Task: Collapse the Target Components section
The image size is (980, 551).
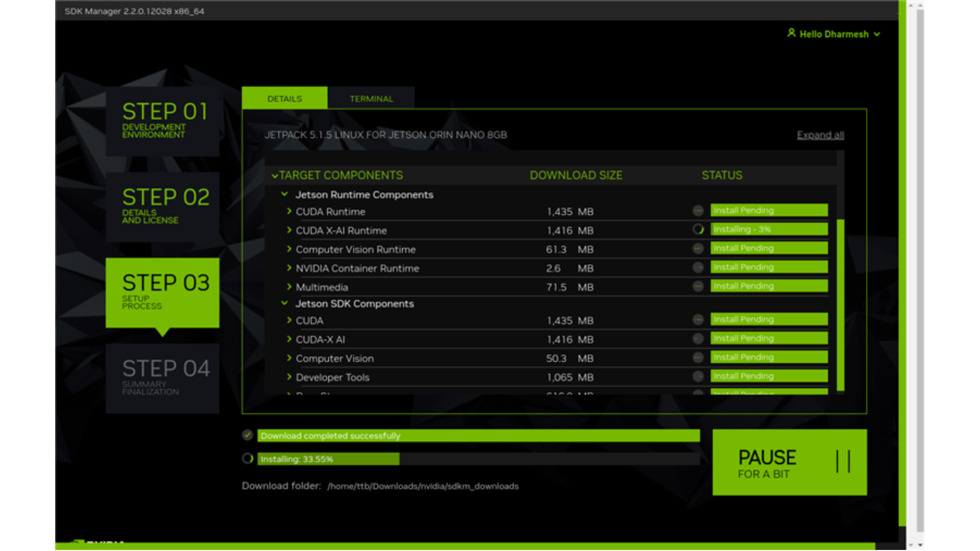Action: click(275, 176)
